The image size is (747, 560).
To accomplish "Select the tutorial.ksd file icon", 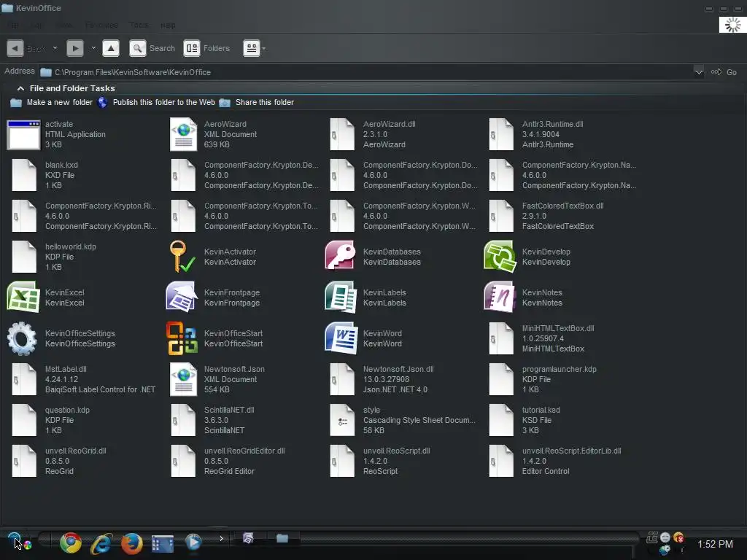I will 501,420.
